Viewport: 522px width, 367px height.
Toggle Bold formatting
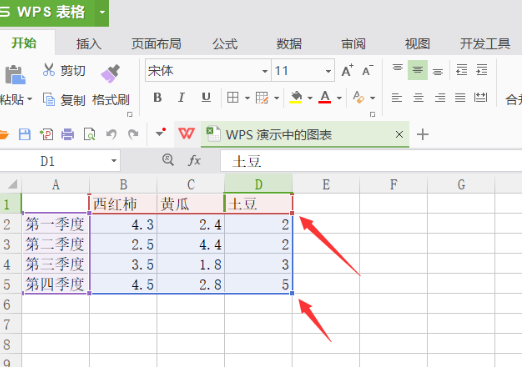pos(158,98)
